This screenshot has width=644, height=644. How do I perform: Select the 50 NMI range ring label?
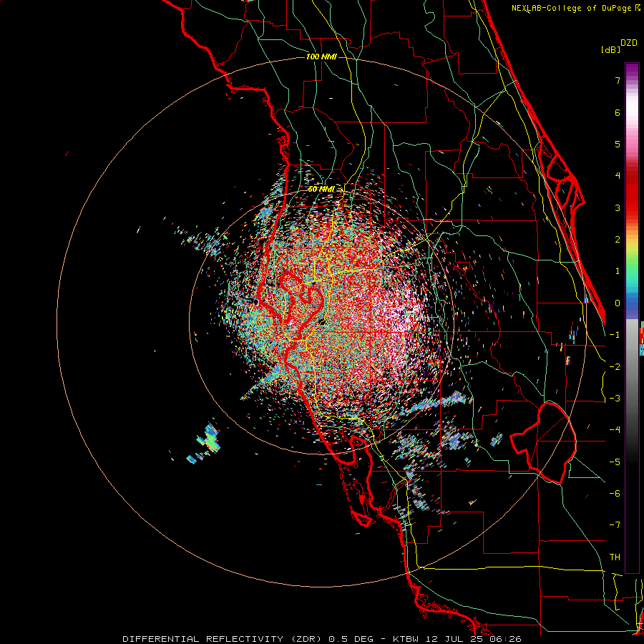click(321, 189)
